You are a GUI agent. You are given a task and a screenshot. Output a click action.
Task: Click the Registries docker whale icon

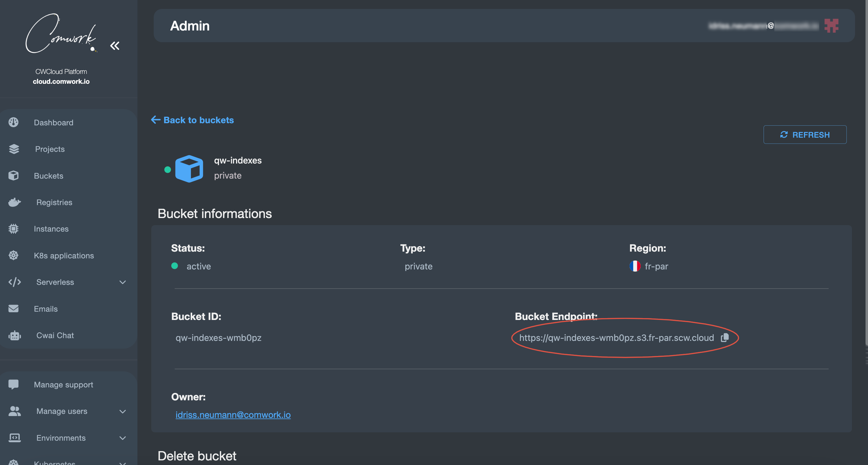[x=14, y=202]
